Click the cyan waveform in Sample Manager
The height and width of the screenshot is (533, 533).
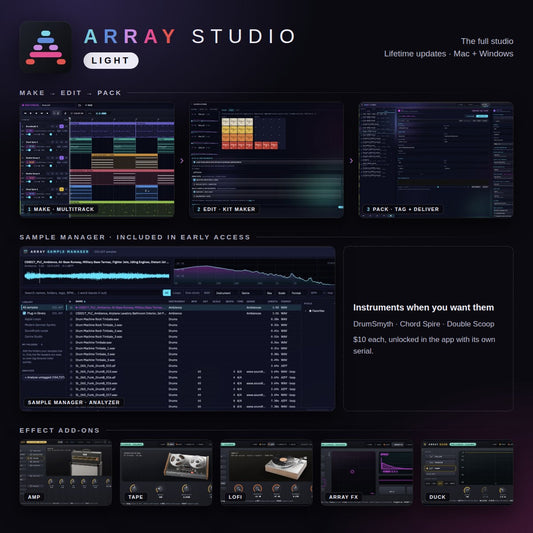click(x=97, y=276)
